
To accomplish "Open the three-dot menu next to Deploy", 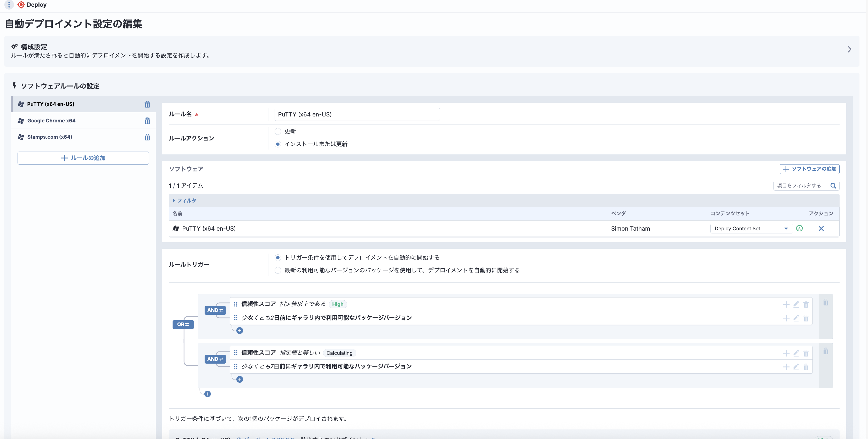I will pyautogui.click(x=9, y=5).
